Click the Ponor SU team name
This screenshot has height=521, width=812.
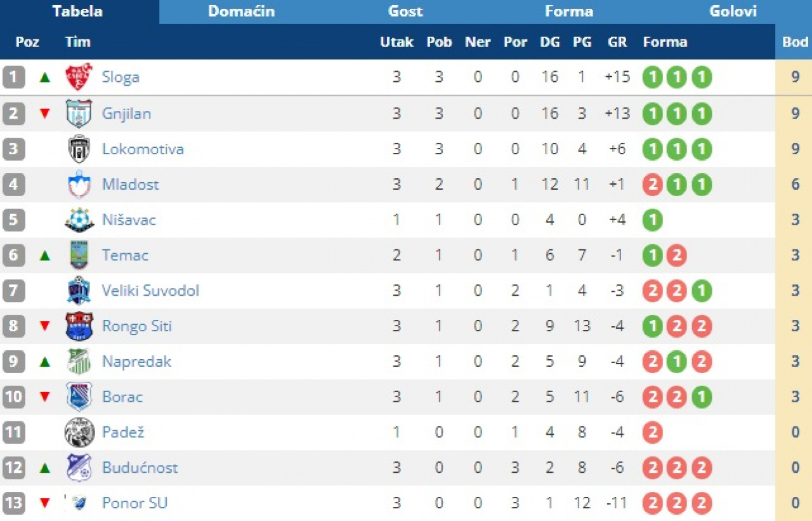click(x=134, y=503)
